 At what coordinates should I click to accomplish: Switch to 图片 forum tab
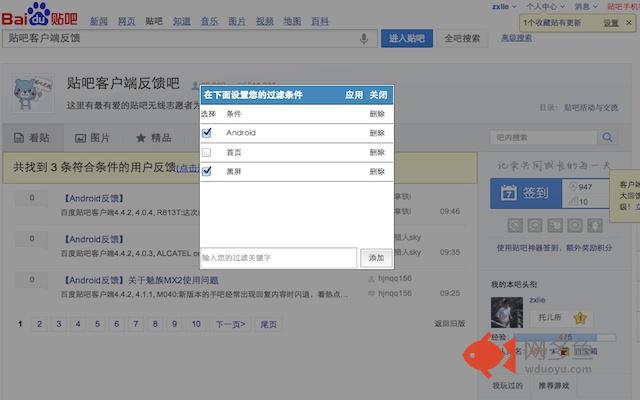click(92, 138)
